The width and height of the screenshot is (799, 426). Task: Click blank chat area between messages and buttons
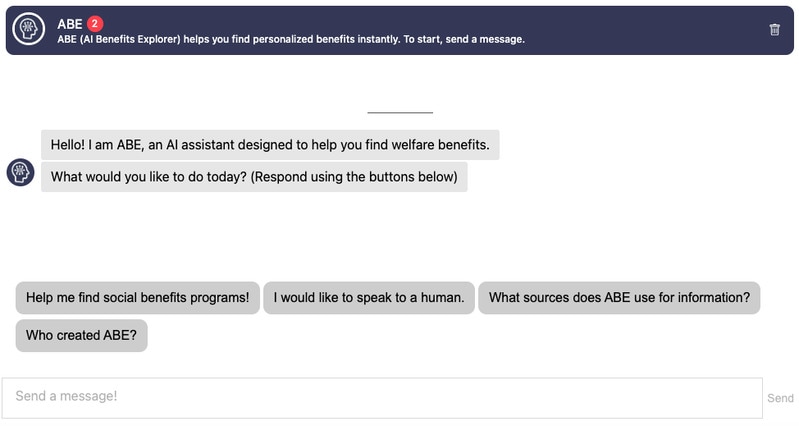coord(400,235)
